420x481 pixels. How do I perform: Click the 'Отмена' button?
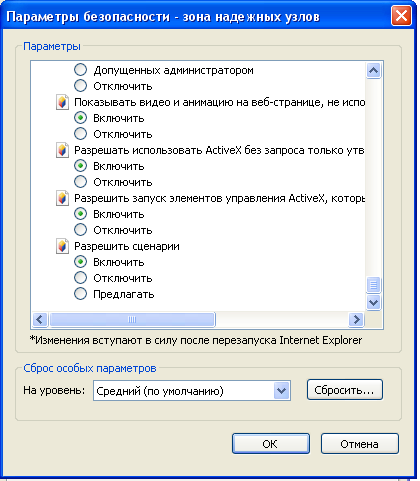coord(360,444)
